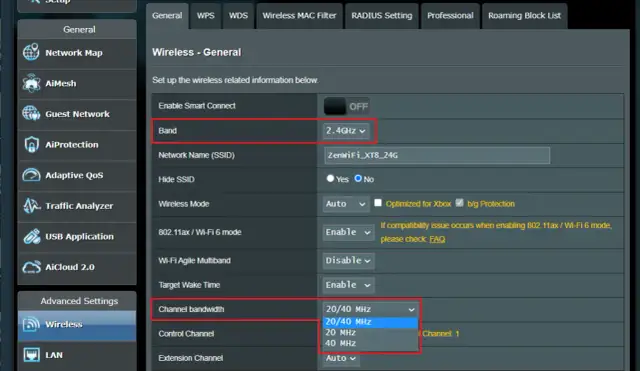This screenshot has height=371, width=640.
Task: Open the LAN monitor icon
Action: coord(31,355)
